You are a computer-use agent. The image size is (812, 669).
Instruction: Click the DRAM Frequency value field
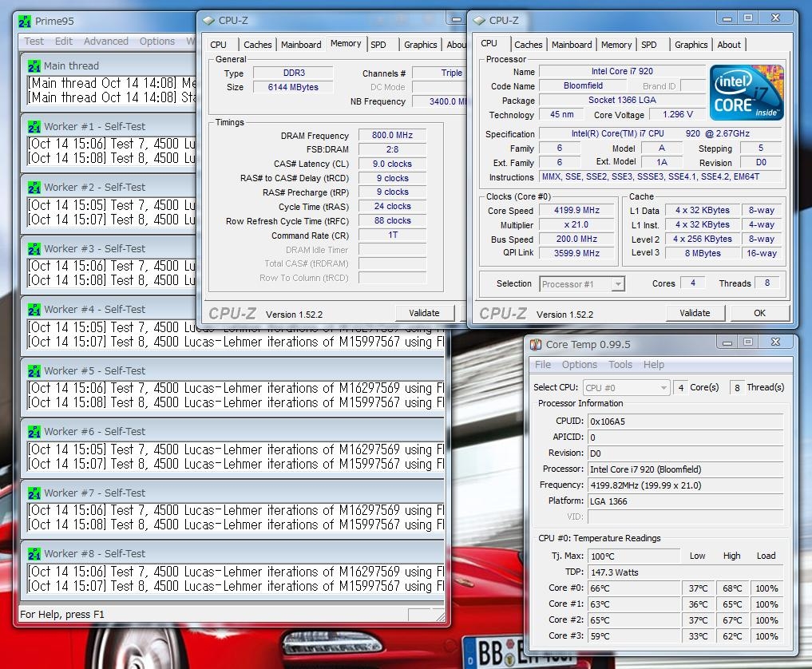392,136
